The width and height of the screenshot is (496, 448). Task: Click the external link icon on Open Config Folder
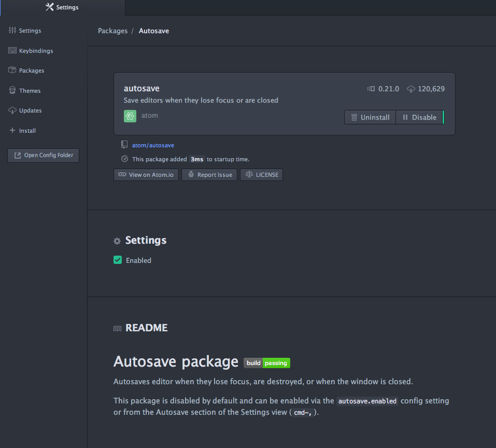18,156
